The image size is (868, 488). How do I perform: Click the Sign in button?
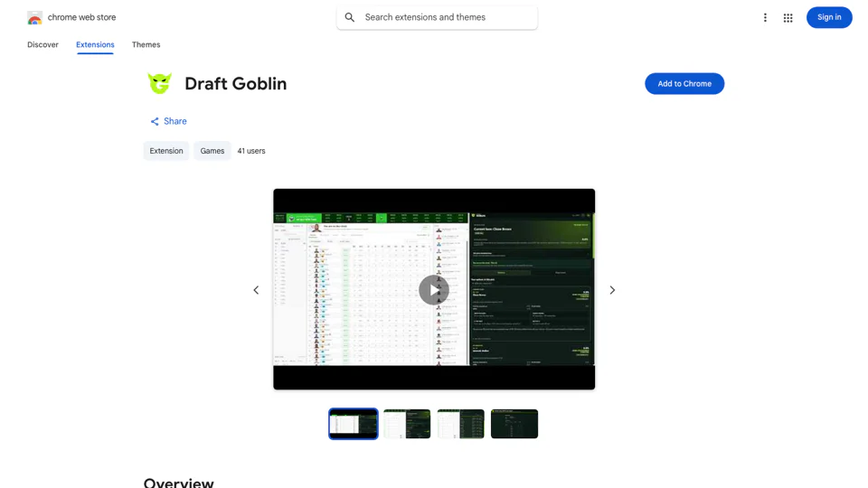pyautogui.click(x=829, y=17)
